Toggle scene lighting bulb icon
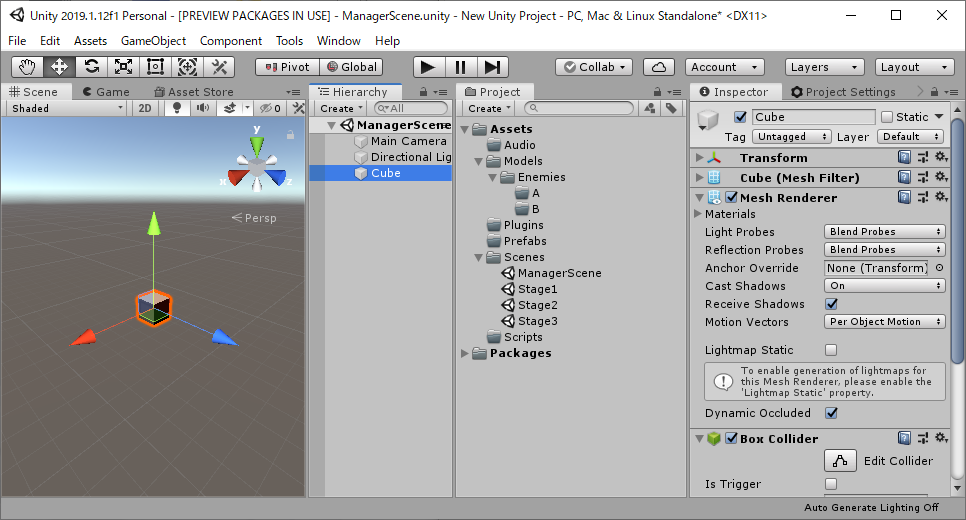The image size is (966, 520). tap(177, 108)
